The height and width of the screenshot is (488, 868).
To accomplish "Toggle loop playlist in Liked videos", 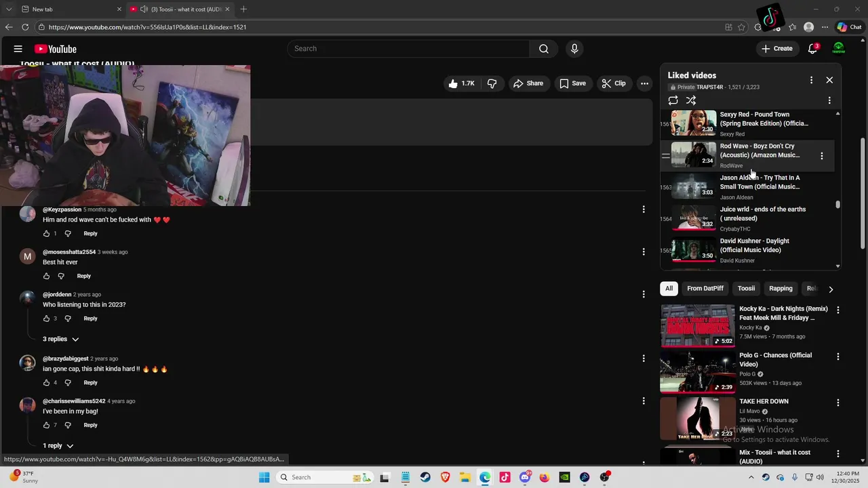I will (673, 100).
